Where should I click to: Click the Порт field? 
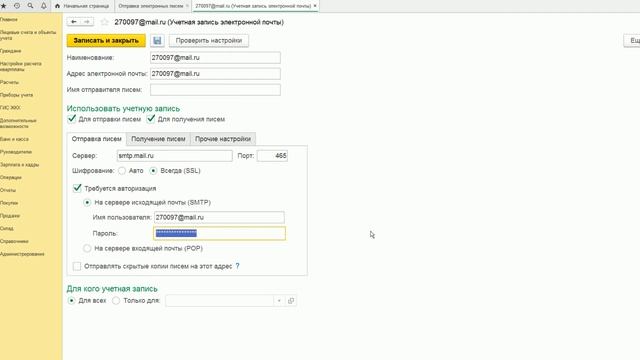pyautogui.click(x=272, y=156)
